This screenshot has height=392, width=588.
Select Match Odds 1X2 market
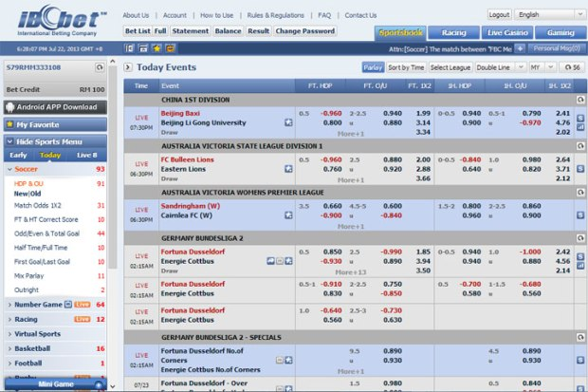[38, 206]
